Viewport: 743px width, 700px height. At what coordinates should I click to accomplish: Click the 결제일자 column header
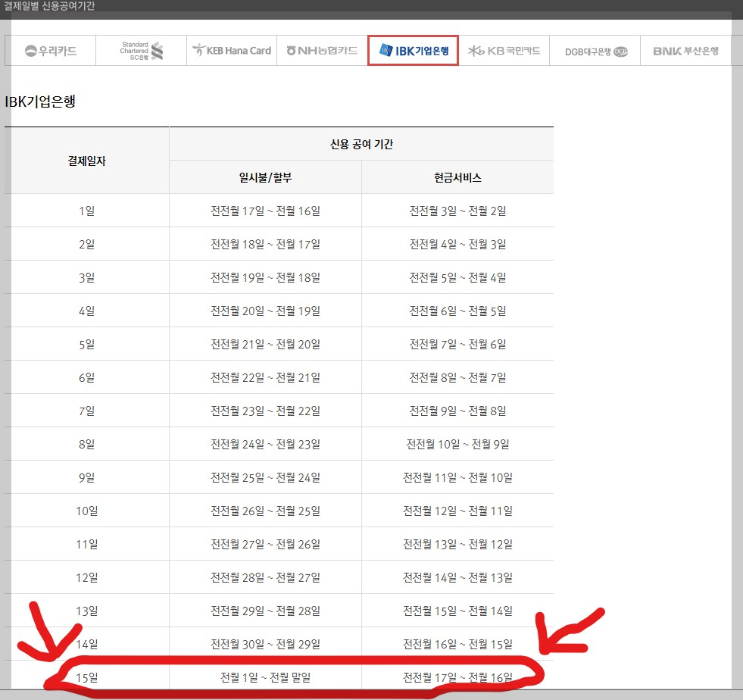point(86,161)
